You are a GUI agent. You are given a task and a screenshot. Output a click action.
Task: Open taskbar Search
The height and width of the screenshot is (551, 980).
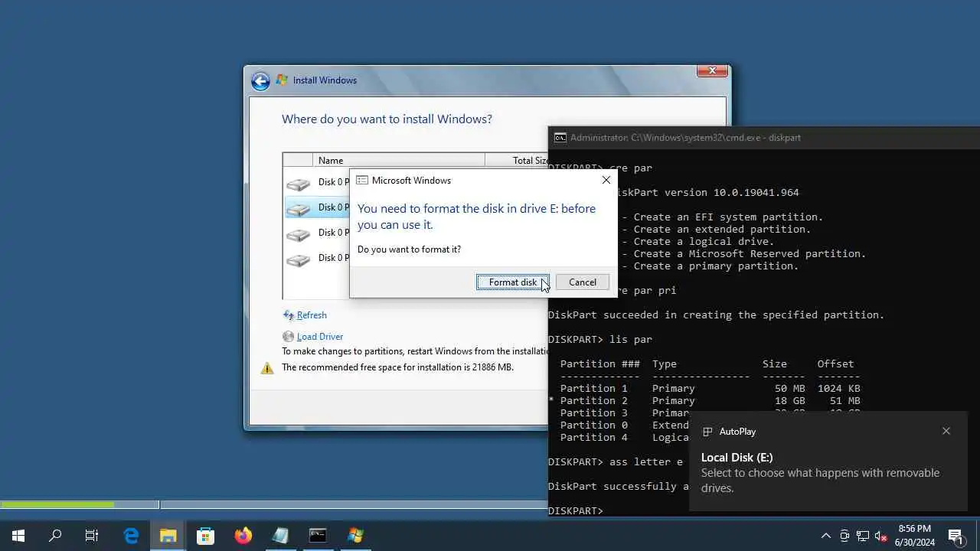[x=55, y=536]
